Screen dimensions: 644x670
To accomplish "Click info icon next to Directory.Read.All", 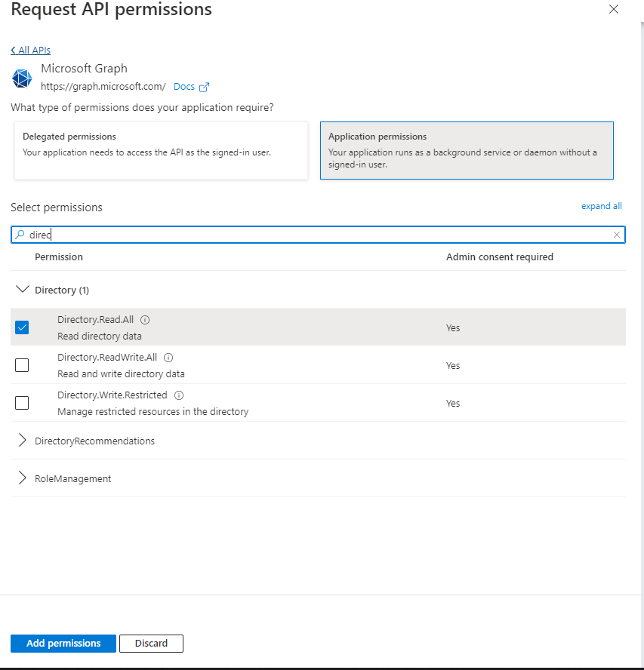I will pos(145,320).
